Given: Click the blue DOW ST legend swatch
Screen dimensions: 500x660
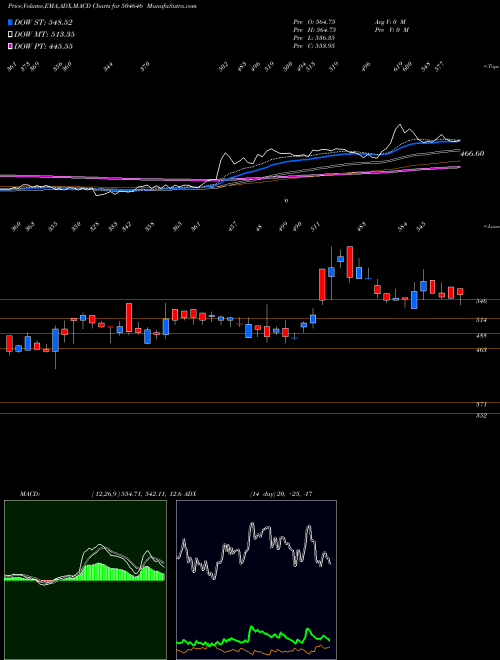Looking at the screenshot, I should pyautogui.click(x=10, y=22).
